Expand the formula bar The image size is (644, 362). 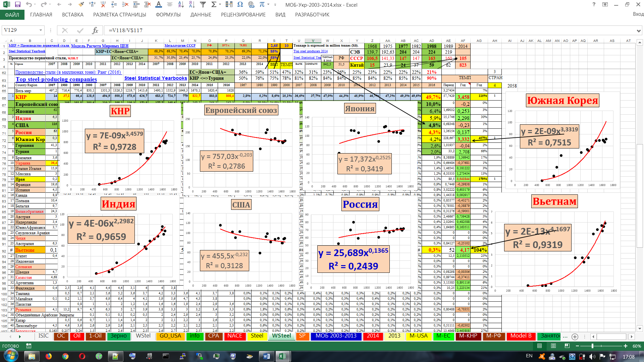(x=639, y=31)
